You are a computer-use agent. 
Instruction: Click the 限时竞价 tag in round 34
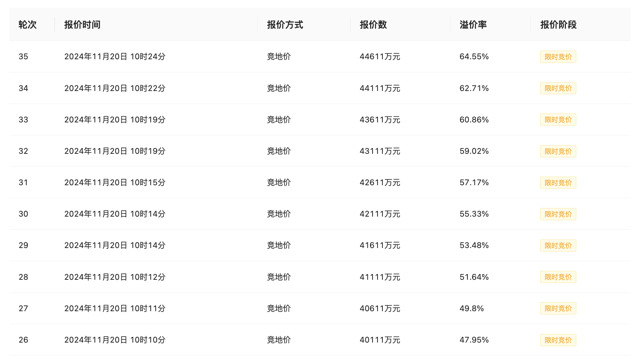tap(558, 88)
